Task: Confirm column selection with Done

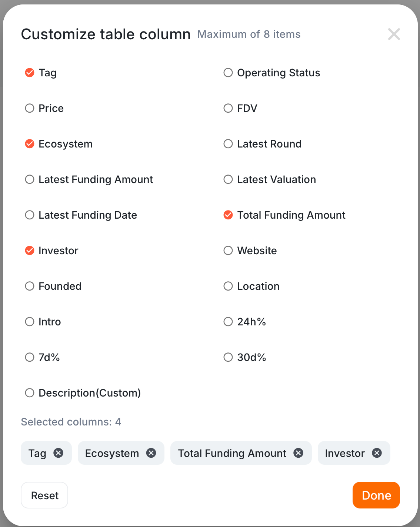Action: [376, 495]
